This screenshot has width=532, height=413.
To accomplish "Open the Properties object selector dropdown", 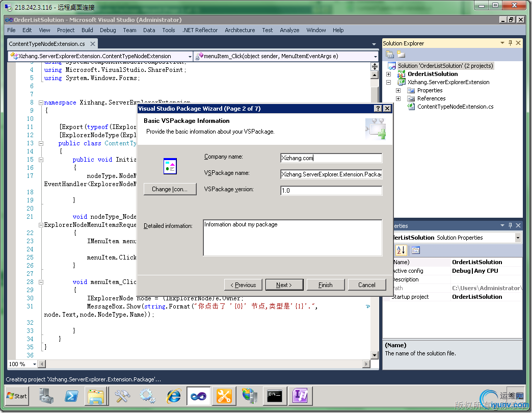I will coord(518,238).
